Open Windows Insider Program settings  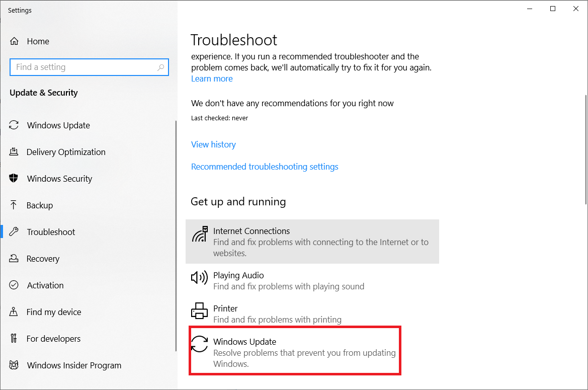(x=74, y=365)
